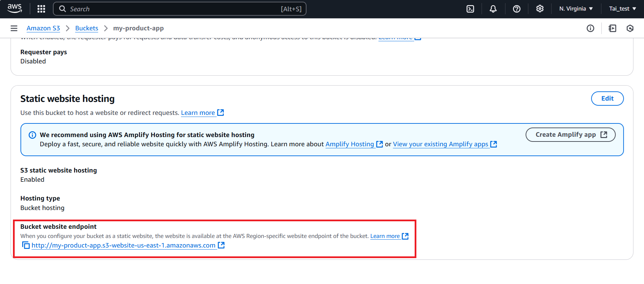
Task: Open the info panel icon
Action: (590, 28)
